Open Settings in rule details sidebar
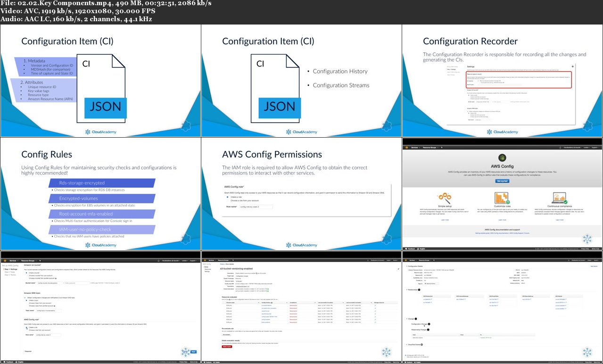 pyautogui.click(x=207, y=272)
